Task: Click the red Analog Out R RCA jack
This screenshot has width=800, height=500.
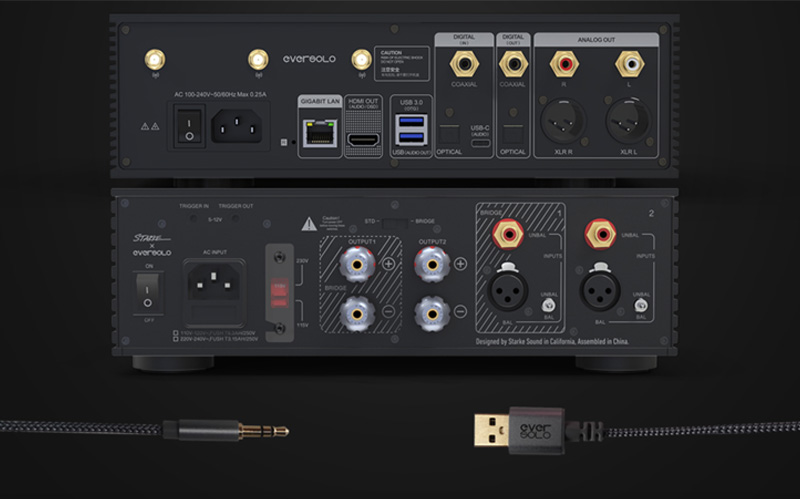Action: 564,64
